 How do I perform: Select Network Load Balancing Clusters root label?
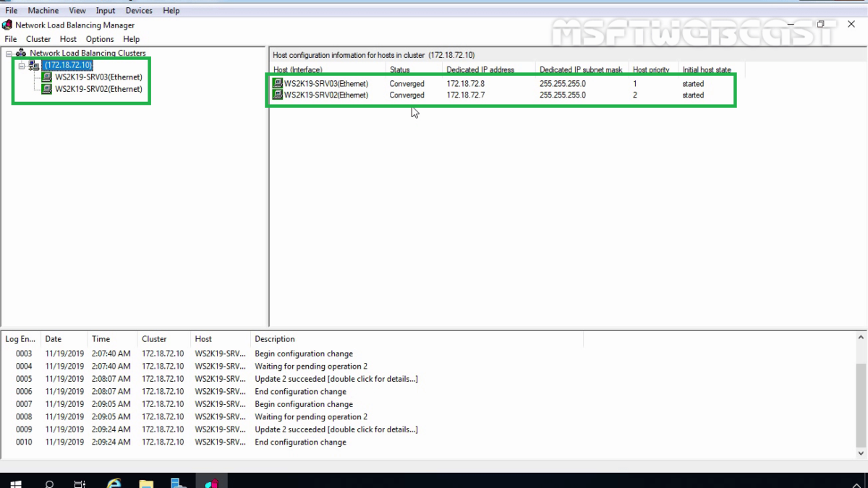[x=88, y=53]
